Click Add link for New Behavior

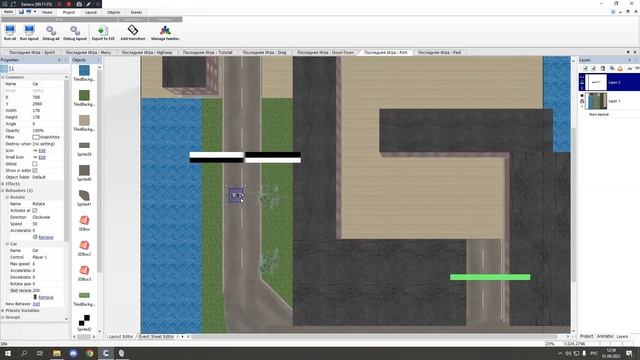tap(36, 304)
